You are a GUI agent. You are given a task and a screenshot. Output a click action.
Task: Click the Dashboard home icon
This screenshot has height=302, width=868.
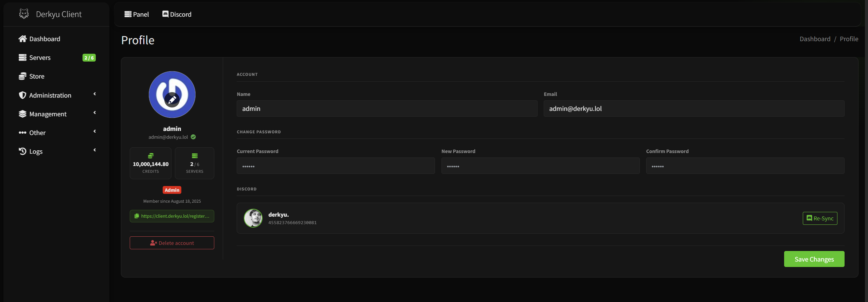pos(22,39)
